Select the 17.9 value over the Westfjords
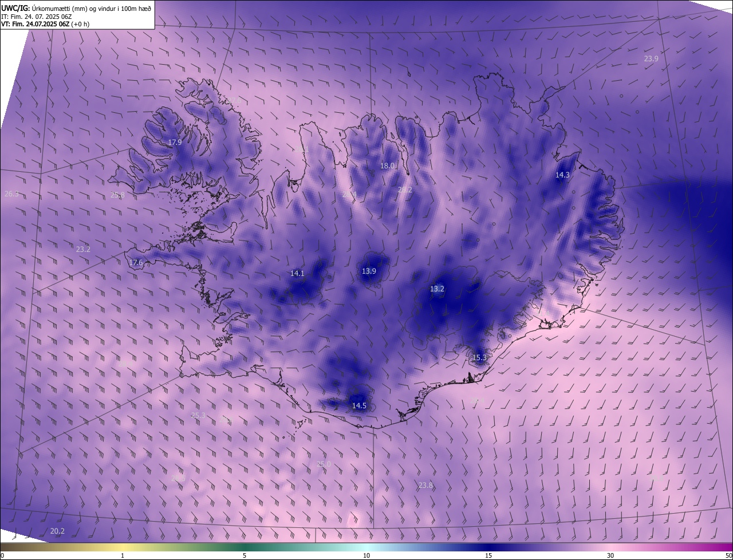Viewport: 733px width, 560px height. 175,142
